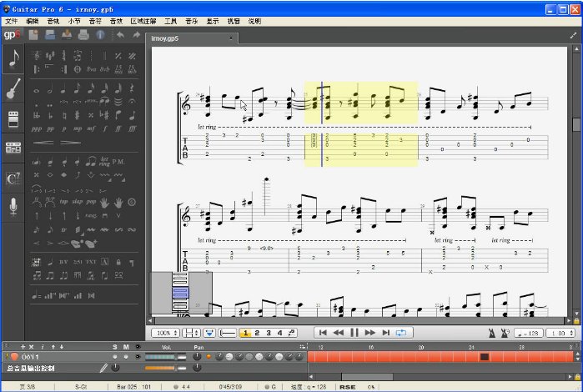Toggle fullscreen with the diagonal arrow icon
Viewport: 583px width, 392px height.
click(x=573, y=36)
